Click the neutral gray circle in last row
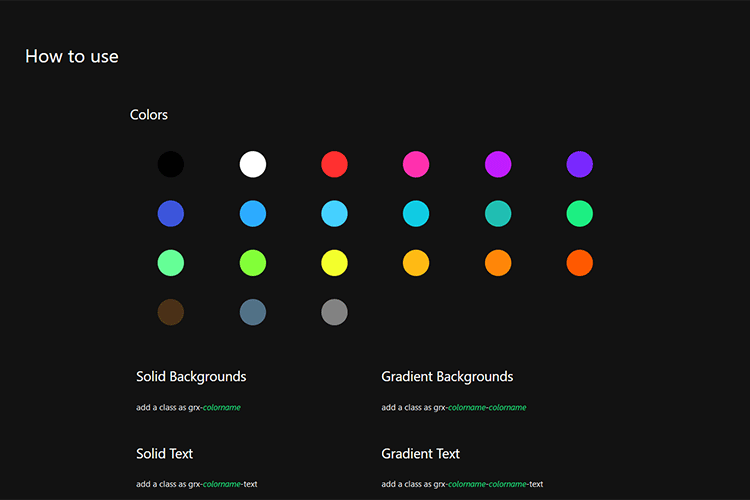750x500 pixels. (x=334, y=312)
